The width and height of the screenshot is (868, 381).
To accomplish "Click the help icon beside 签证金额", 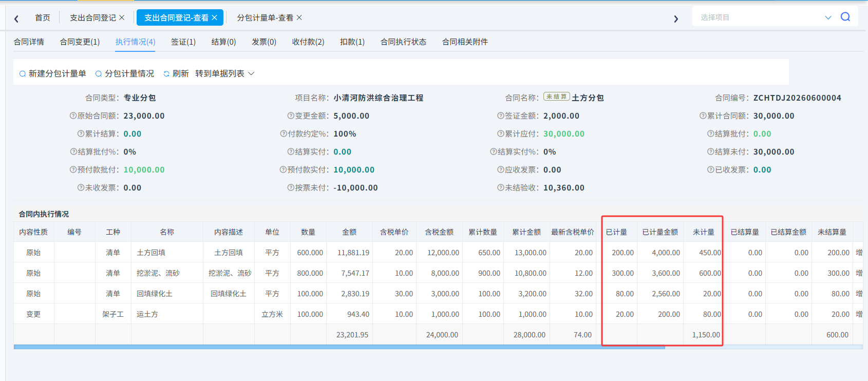I will (501, 116).
